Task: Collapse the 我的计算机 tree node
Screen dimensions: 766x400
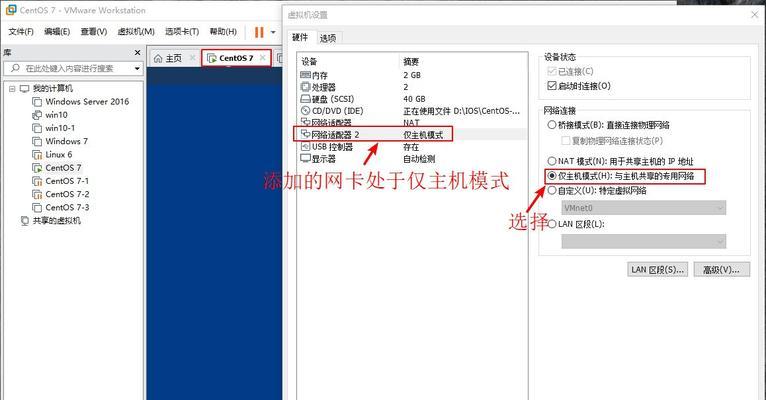Action: [x=12, y=89]
